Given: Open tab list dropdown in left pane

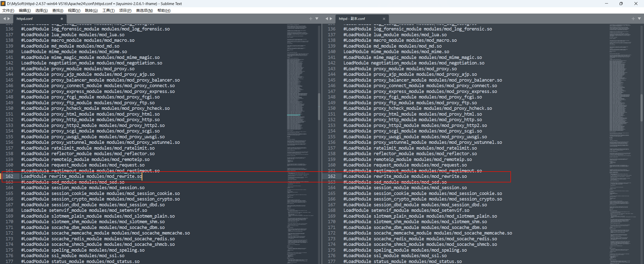Looking at the screenshot, I should pos(317,19).
